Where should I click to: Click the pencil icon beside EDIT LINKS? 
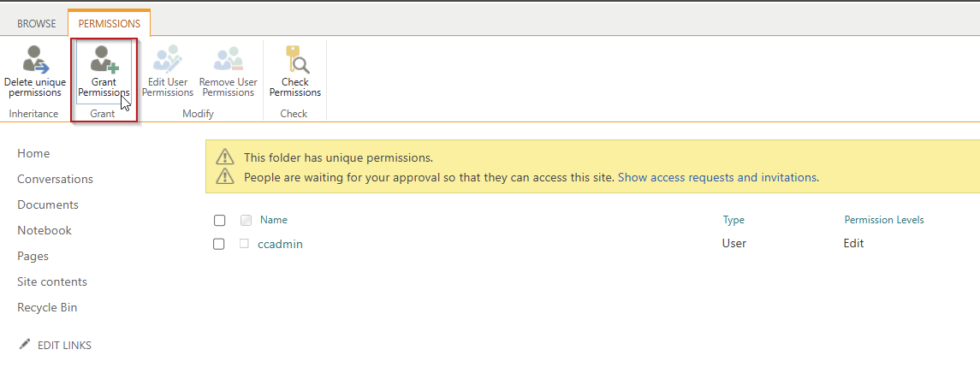click(x=25, y=345)
